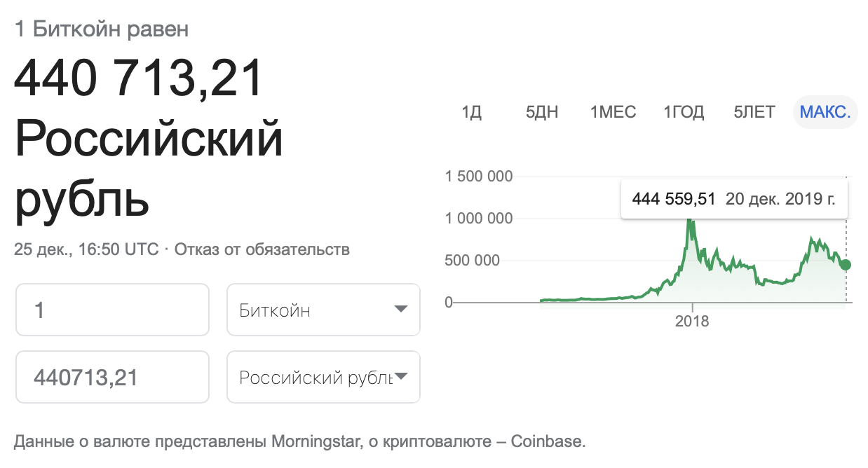Viewport: 868px width, 468px height.
Task: Switch to the 1МЕС time range
Action: click(x=612, y=112)
